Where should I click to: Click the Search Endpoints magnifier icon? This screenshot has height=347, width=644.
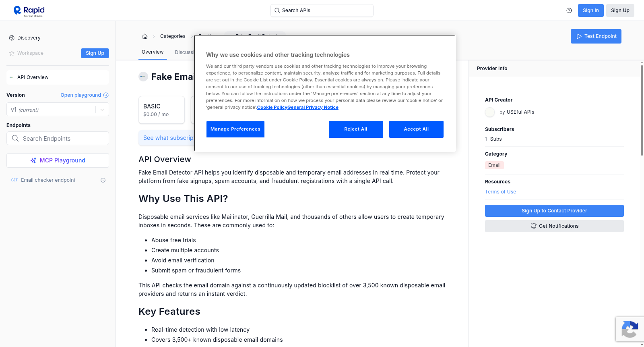15,138
